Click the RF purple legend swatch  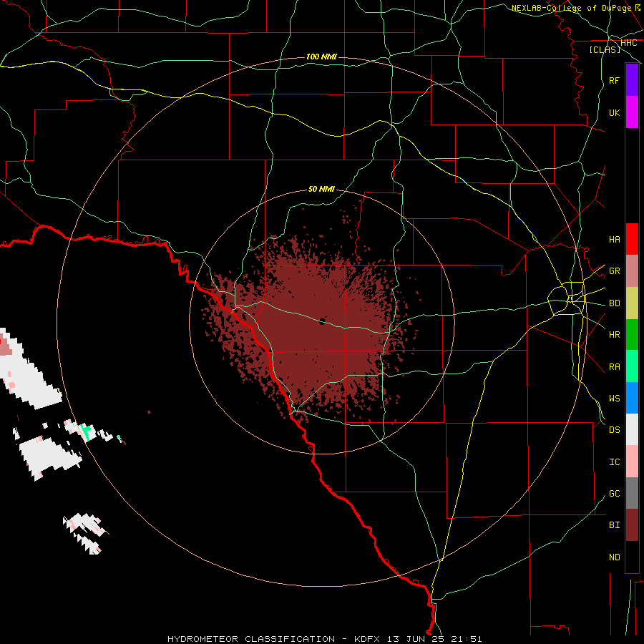click(x=632, y=80)
